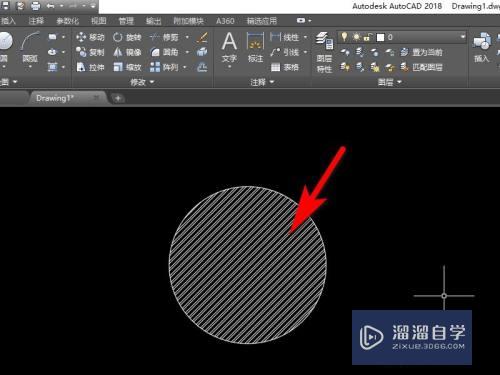Toggle layer 0 on/off light bulb
The height and width of the screenshot is (375, 500).
click(x=345, y=37)
